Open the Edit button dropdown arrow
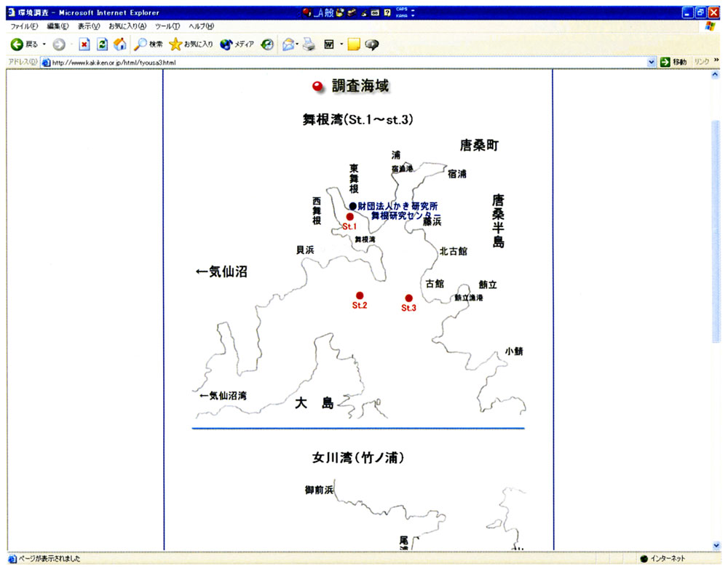728x572 pixels. click(x=341, y=44)
